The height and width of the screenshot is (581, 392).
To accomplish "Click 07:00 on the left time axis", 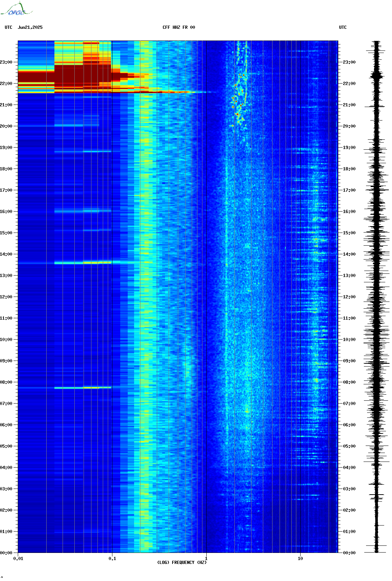I will tap(6, 404).
